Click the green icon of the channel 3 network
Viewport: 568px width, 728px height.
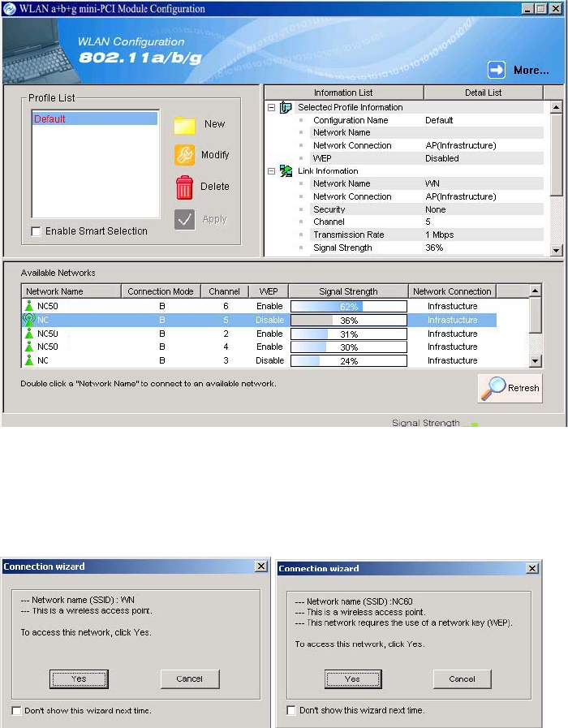pos(29,360)
